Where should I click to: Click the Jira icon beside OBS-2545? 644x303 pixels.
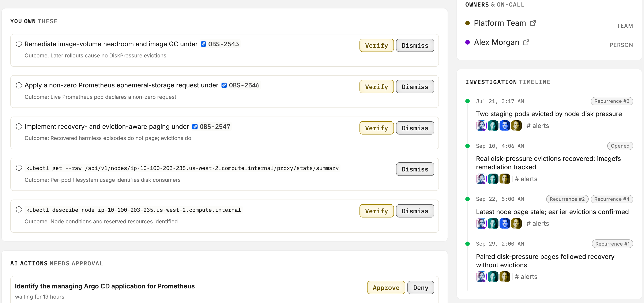tap(203, 44)
